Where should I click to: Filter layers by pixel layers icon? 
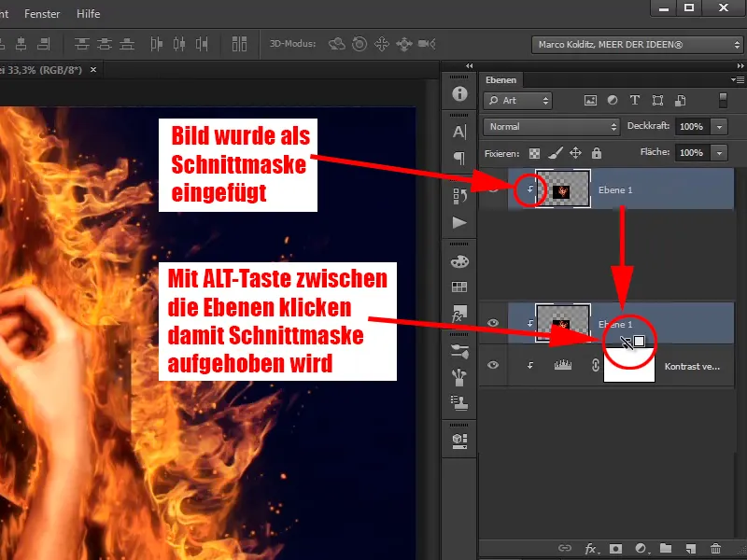590,100
